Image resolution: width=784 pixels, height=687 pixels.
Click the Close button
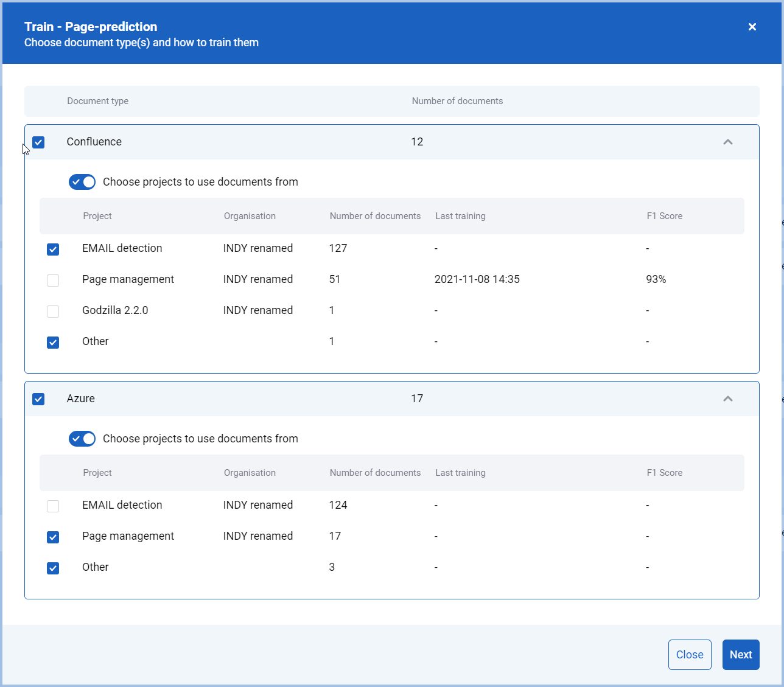pos(690,655)
